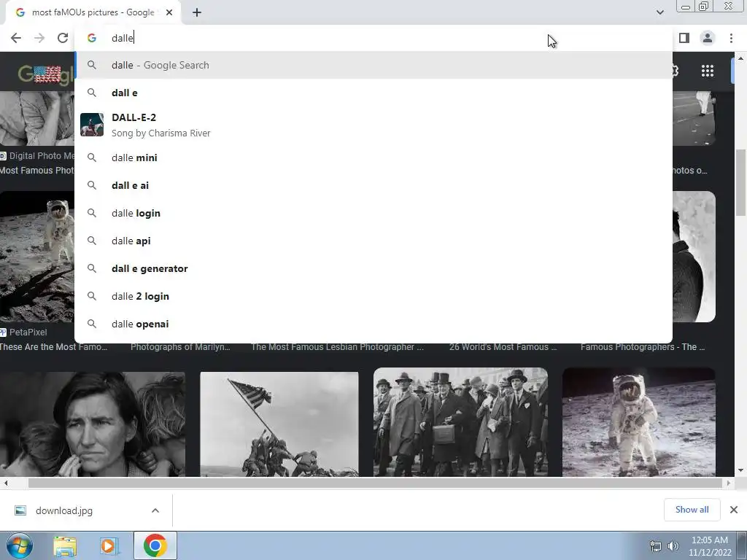747x560 pixels.
Task: Open the Windows Start menu
Action: click(20, 545)
